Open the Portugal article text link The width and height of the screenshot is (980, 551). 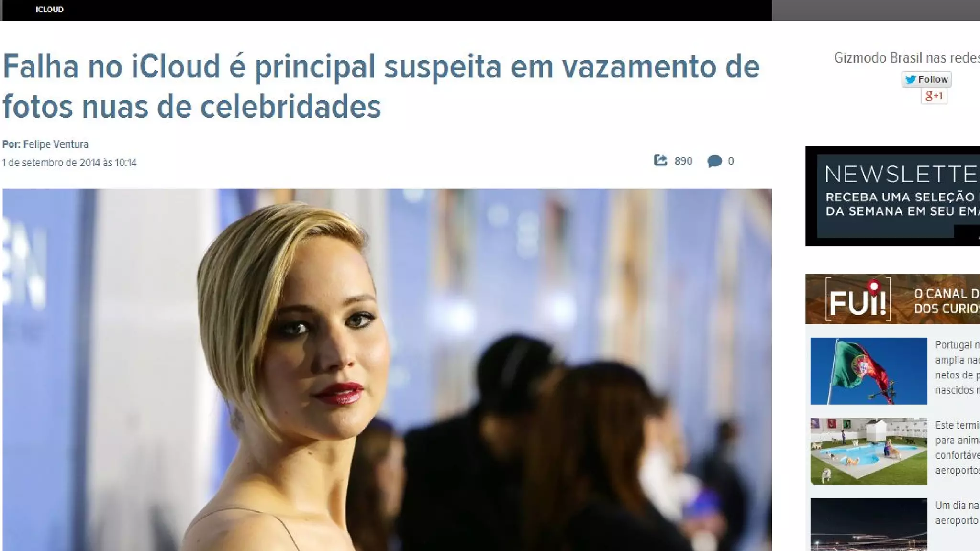[x=957, y=367]
